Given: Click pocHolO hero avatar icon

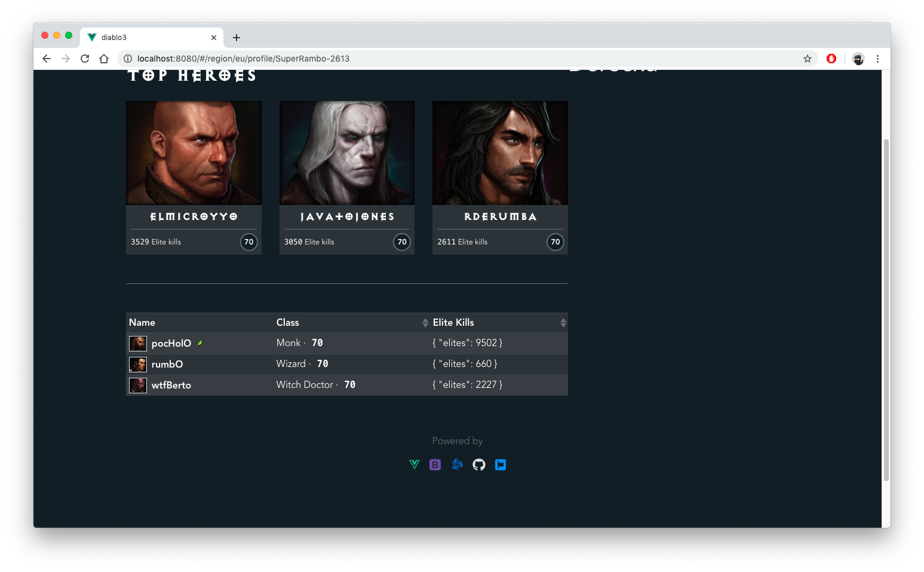Looking at the screenshot, I should [x=138, y=343].
